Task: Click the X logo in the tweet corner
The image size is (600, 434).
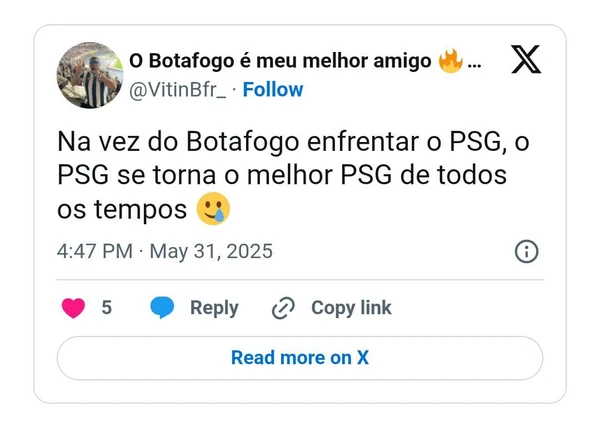Action: (x=526, y=59)
